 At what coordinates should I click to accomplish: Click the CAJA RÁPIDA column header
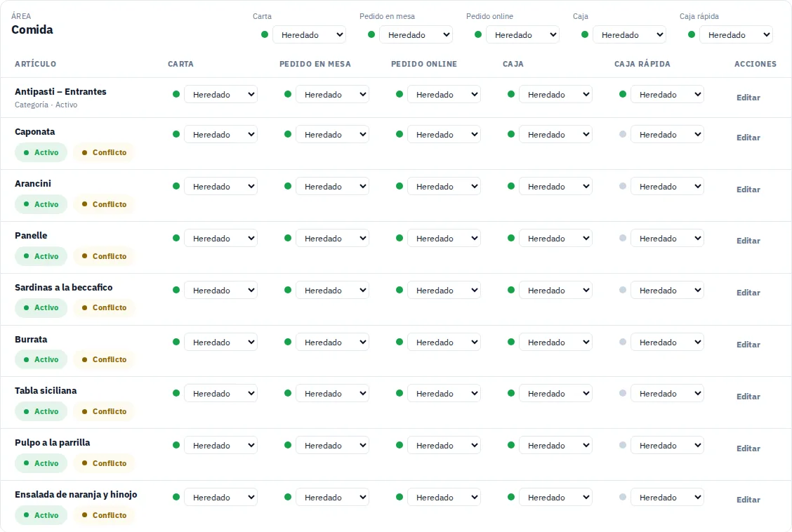642,64
